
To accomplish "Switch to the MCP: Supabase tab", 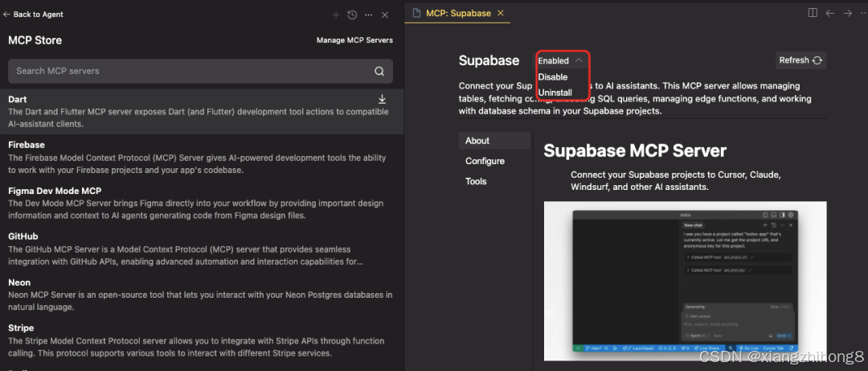I will 458,13.
